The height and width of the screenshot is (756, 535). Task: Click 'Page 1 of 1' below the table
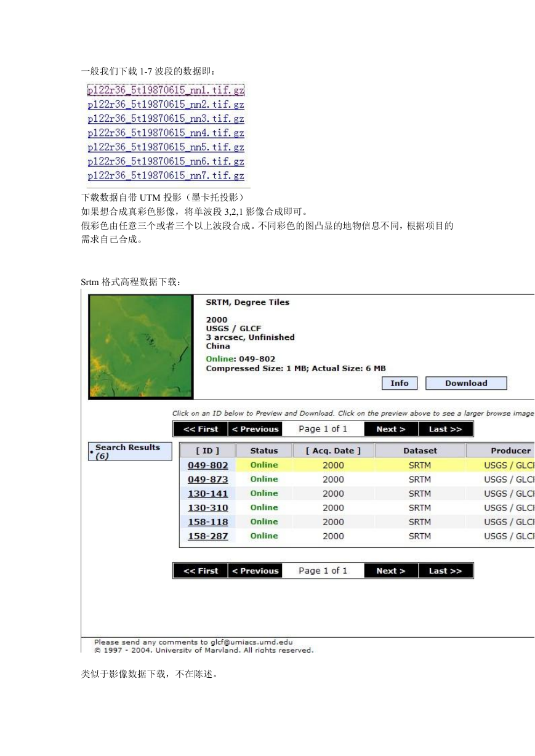click(x=323, y=571)
